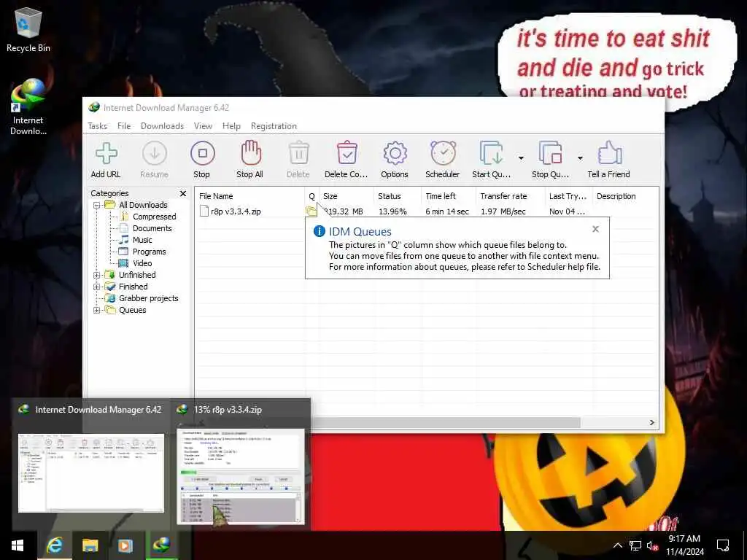This screenshot has height=560, width=747.
Task: Click Delete Completed toolbar icon
Action: click(347, 153)
